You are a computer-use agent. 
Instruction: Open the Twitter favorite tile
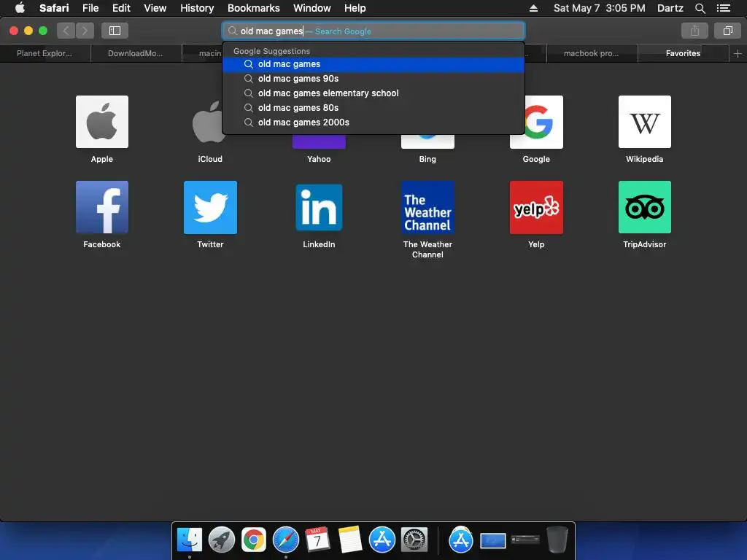pos(210,207)
